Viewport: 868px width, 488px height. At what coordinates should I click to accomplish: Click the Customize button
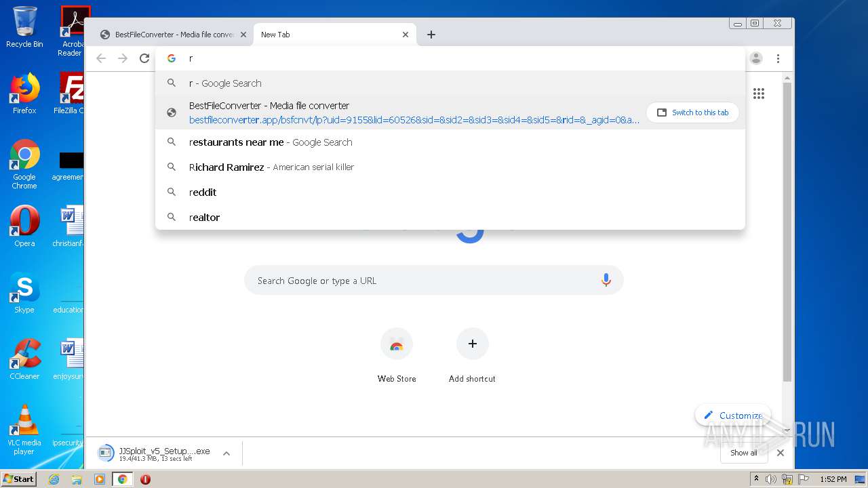coord(733,415)
